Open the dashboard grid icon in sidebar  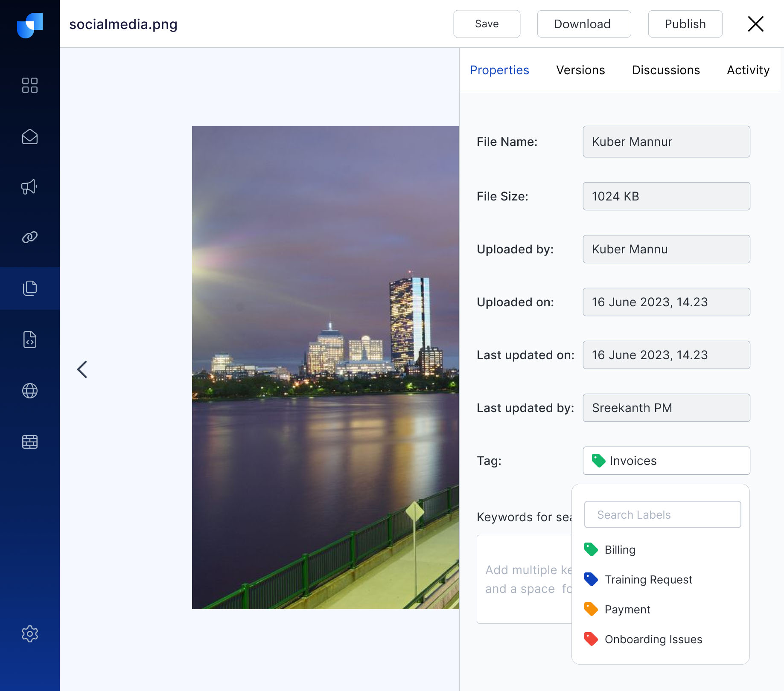pyautogui.click(x=30, y=85)
